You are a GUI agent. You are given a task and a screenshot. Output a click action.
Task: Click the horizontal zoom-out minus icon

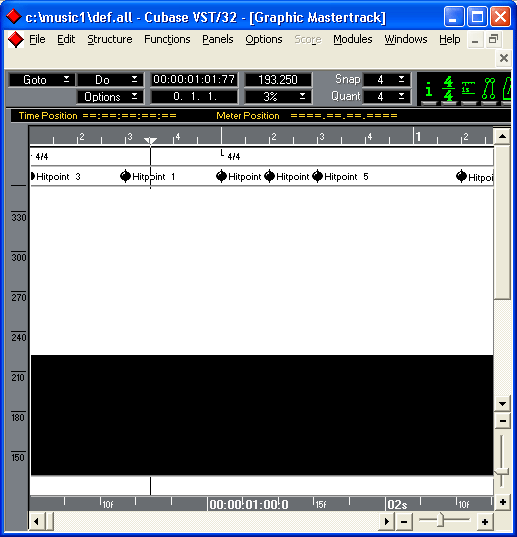point(404,522)
